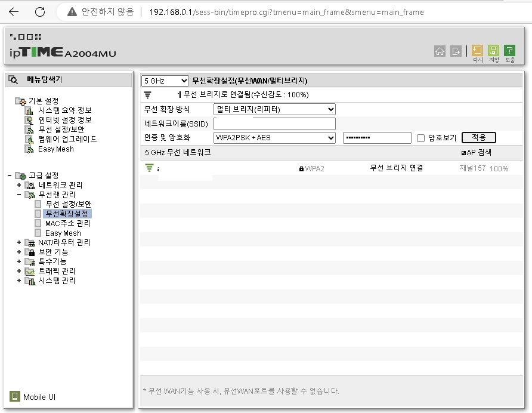Open the MAC주소 관리 menu item
This screenshot has width=532, height=413.
67,223
